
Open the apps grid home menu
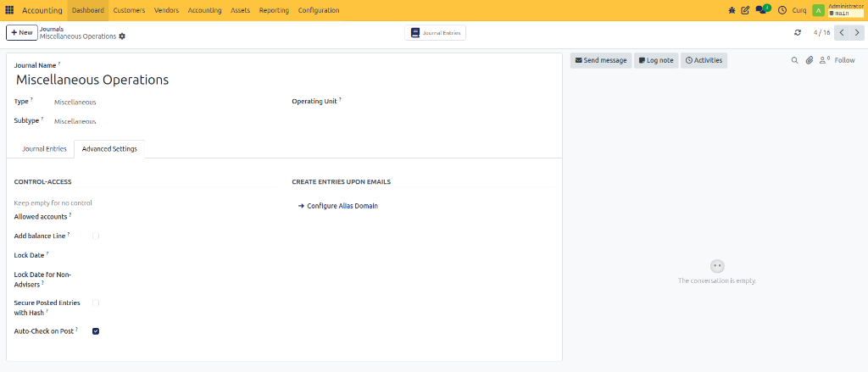tap(9, 10)
